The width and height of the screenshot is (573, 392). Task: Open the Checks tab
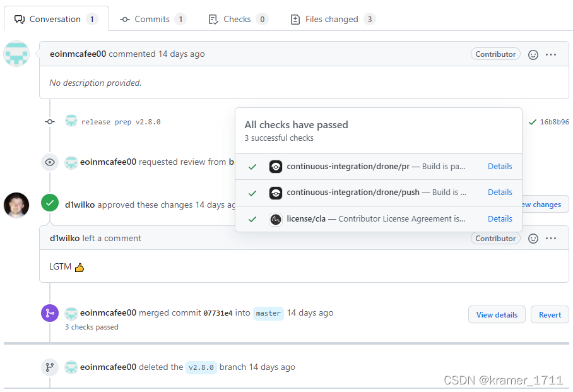(238, 19)
